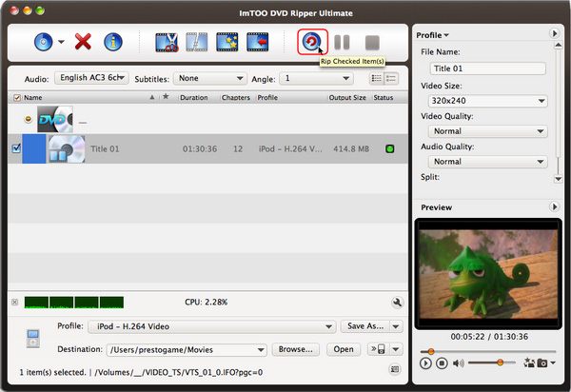Screen dimensions: 571x392
Task: Click the preview video frame
Action: 488,274
